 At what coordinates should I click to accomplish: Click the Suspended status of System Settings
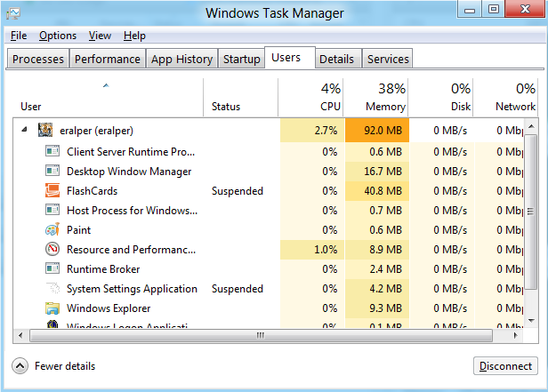pos(238,289)
